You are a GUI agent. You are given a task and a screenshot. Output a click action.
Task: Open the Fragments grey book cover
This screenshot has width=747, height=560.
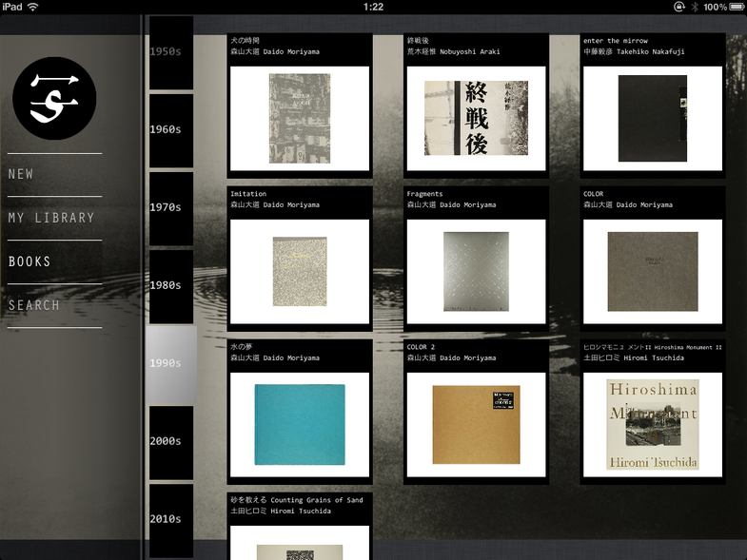477,271
